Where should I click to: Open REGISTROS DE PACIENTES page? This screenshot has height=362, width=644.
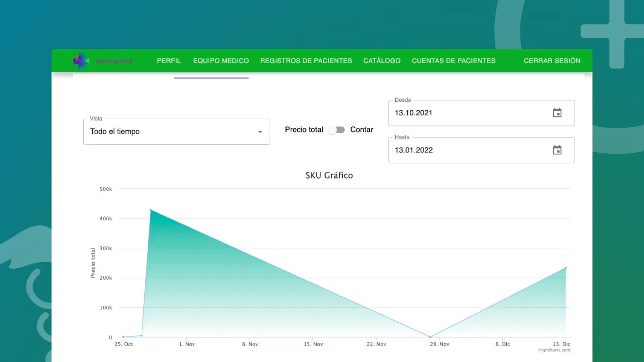pyautogui.click(x=306, y=61)
